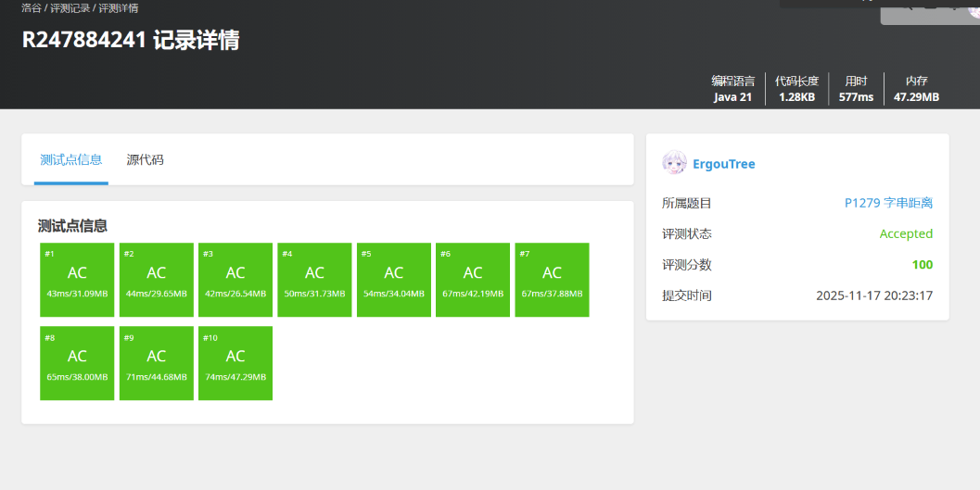Select test point #8 green block
The image size is (980, 490).
point(77,363)
